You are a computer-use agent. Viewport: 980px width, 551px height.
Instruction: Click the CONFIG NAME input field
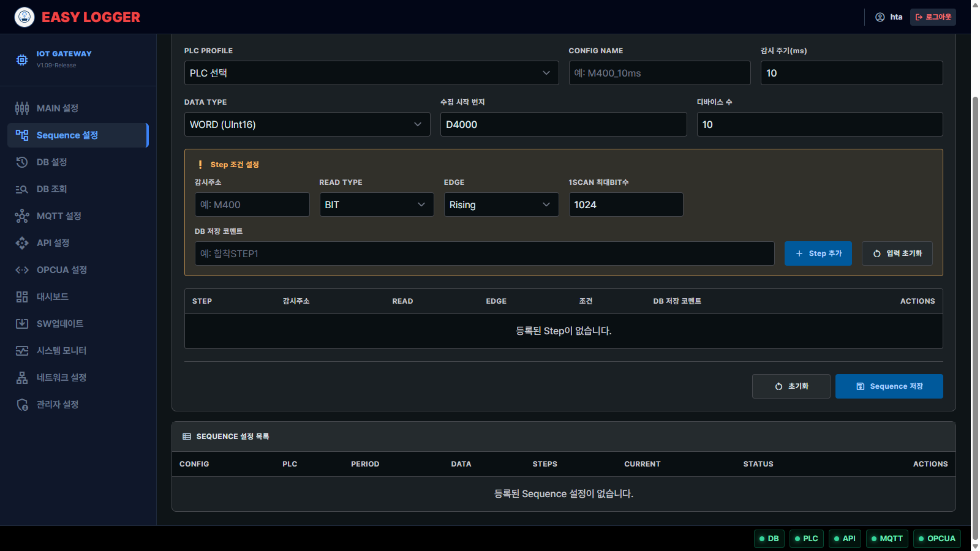click(x=660, y=73)
